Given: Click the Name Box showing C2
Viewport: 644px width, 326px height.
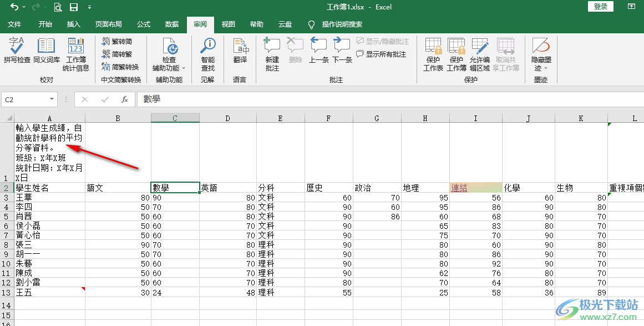Looking at the screenshot, I should tap(24, 99).
